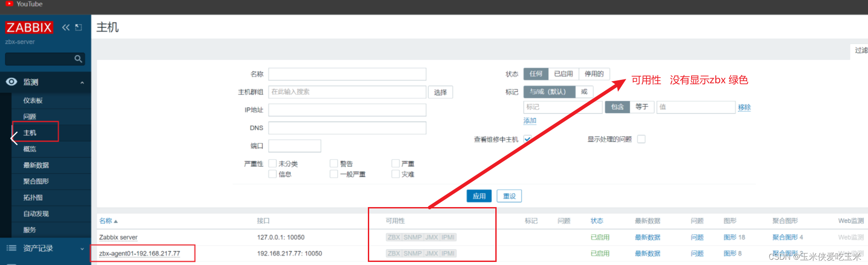This screenshot has width=868, height=265.
Task: Click the SNMP badge for zbx-agent01 host
Action: (x=413, y=253)
